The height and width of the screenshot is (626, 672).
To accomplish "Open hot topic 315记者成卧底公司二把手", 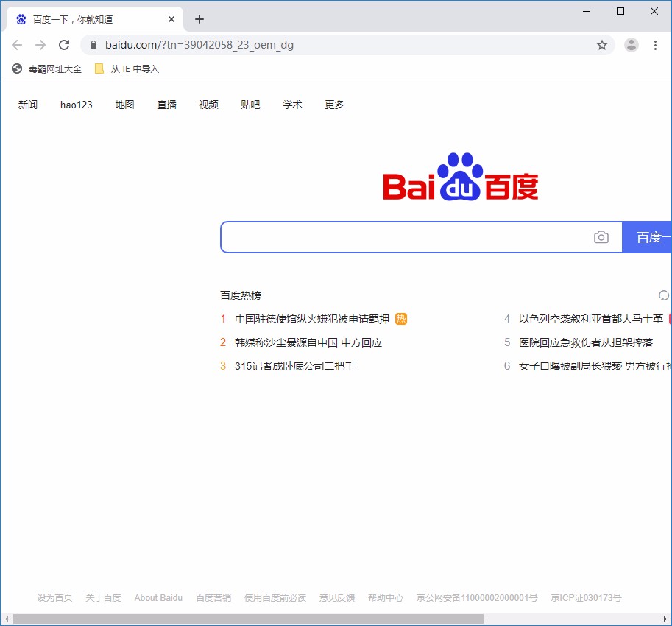I will click(x=294, y=366).
